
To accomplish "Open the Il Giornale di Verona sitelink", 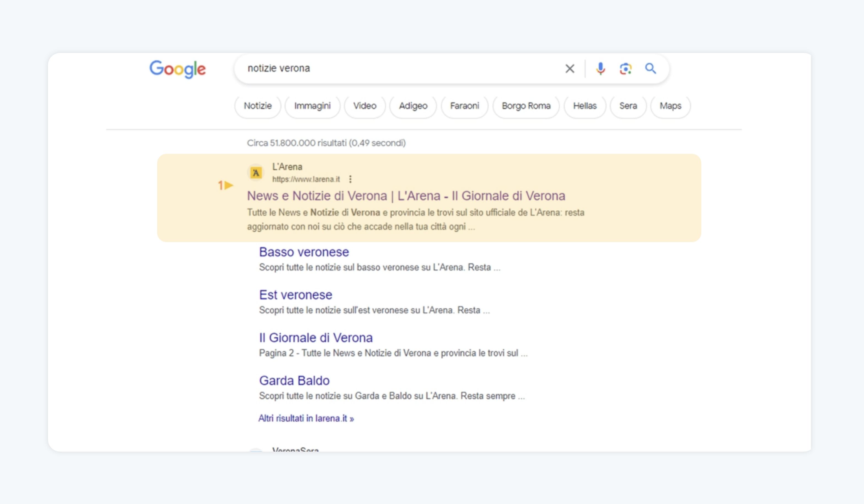I will [x=316, y=338].
